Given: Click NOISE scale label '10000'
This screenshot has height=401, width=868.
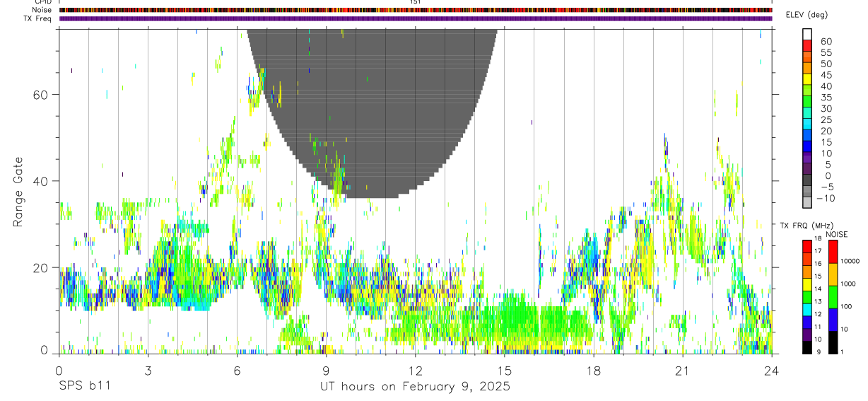Looking at the screenshot, I should [849, 262].
